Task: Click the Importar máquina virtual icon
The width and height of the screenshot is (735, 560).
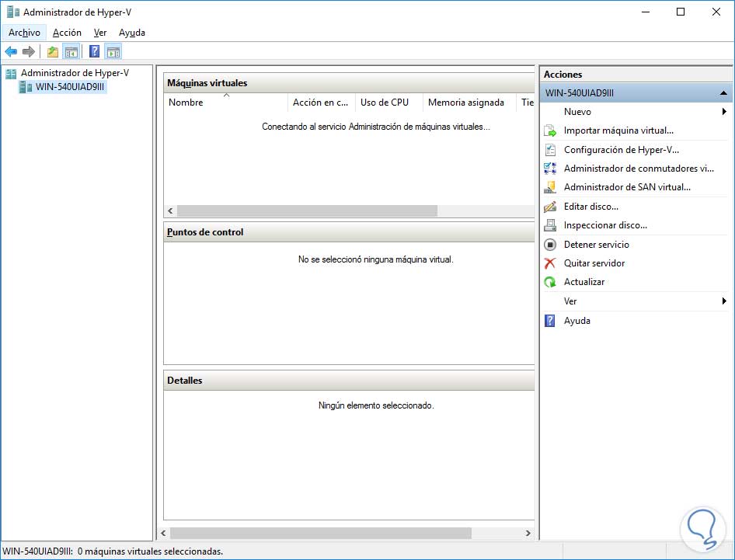Action: pos(550,130)
